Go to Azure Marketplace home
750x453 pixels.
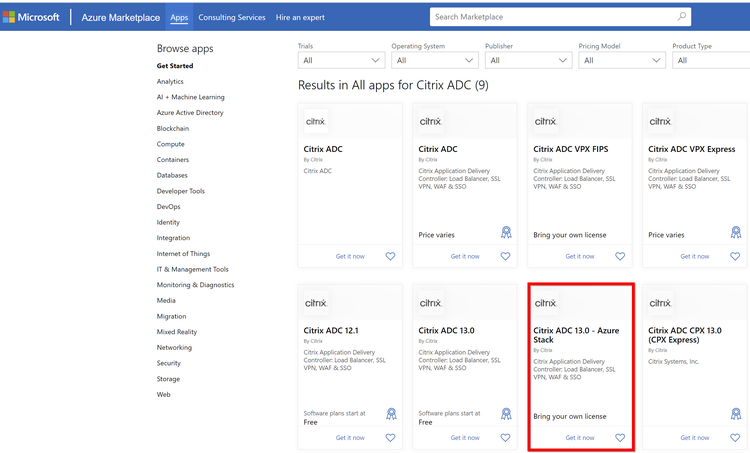coord(121,18)
